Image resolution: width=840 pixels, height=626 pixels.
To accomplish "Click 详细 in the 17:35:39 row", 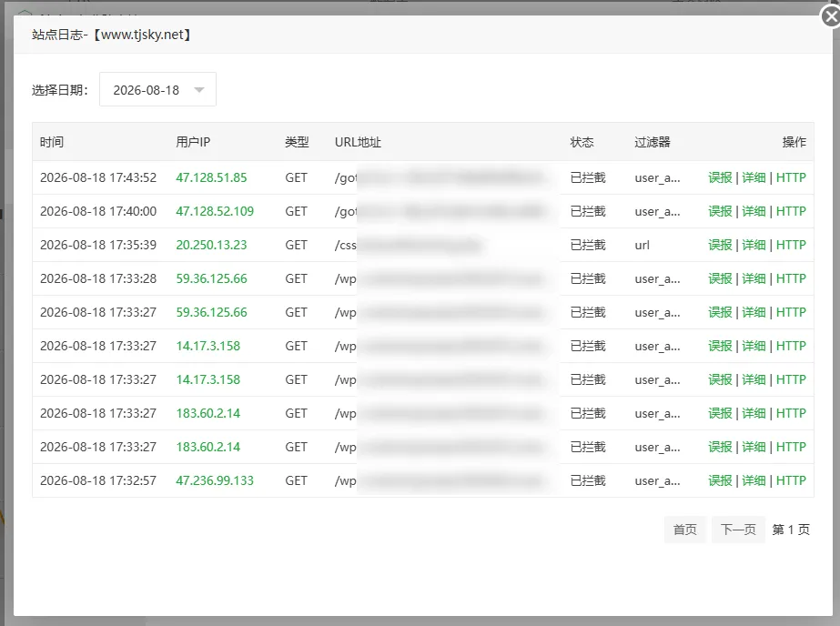I will 754,246.
